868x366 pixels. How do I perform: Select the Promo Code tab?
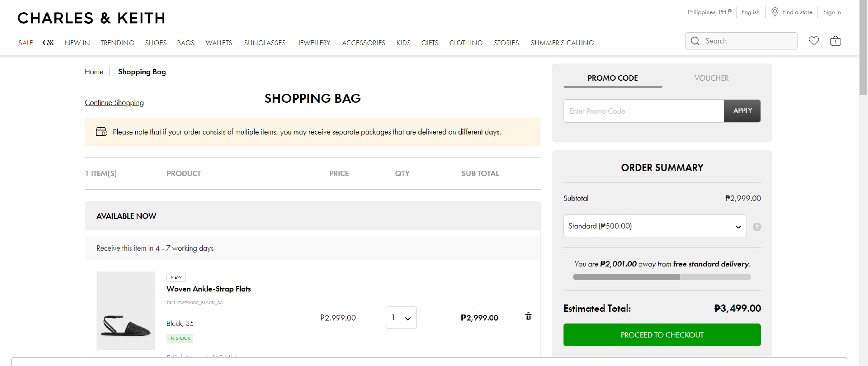612,78
